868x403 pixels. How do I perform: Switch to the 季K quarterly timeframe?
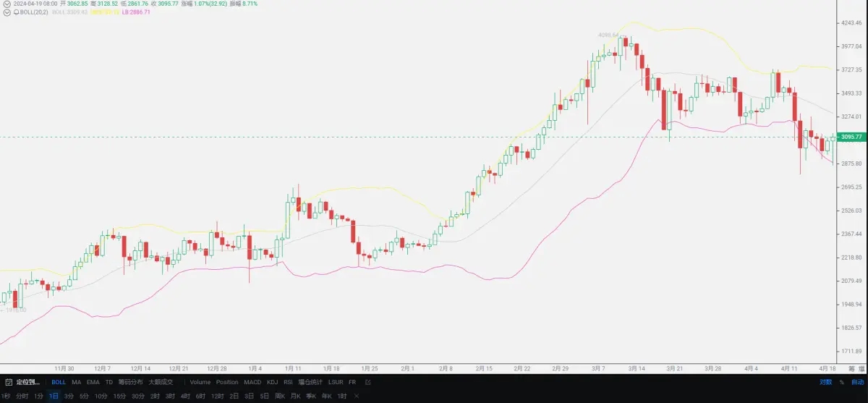[311, 396]
